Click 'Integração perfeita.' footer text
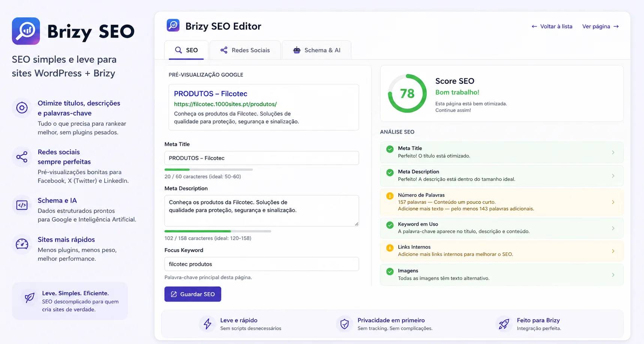Image resolution: width=644 pixels, height=344 pixels. (539, 328)
